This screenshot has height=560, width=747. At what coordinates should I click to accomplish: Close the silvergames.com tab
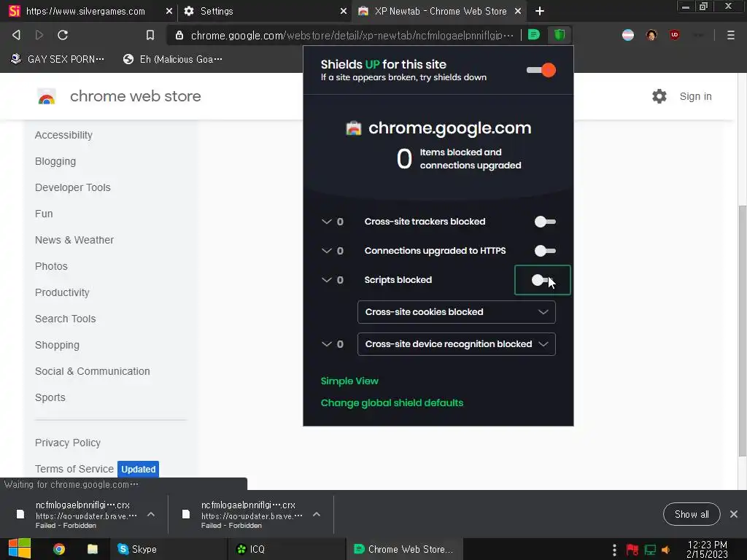tap(169, 11)
